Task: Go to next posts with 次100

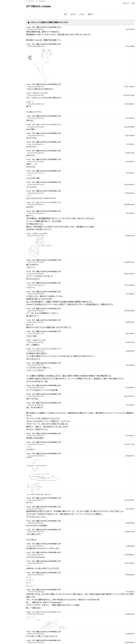Action: pyautogui.click(x=82, y=14)
